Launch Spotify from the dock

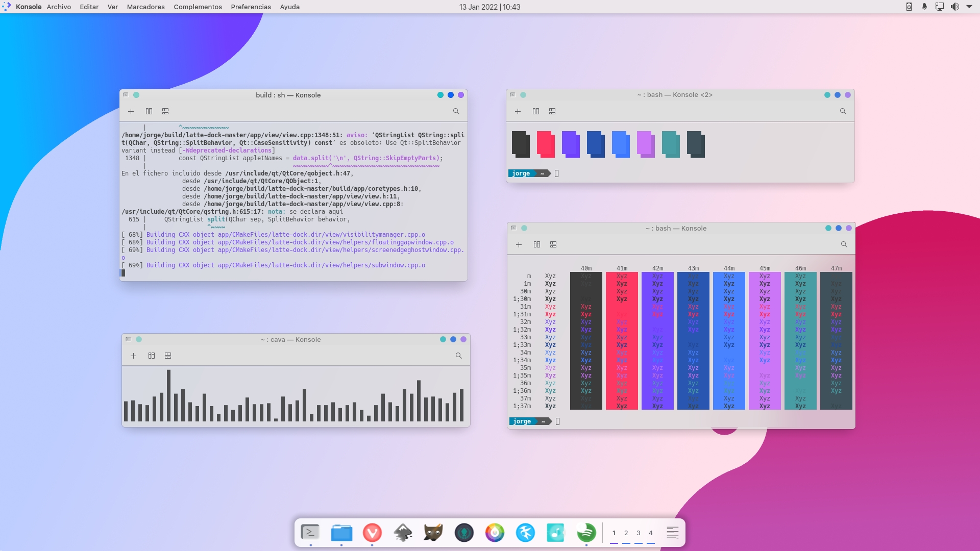click(x=586, y=533)
